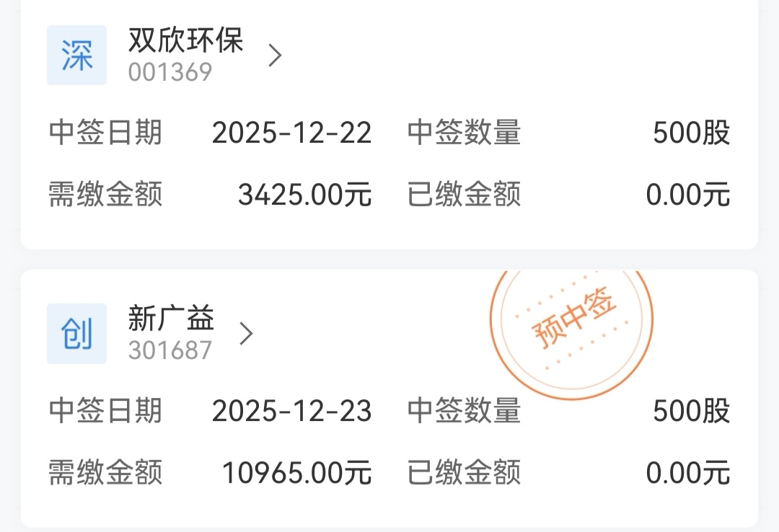Select stock code 001369

click(170, 72)
